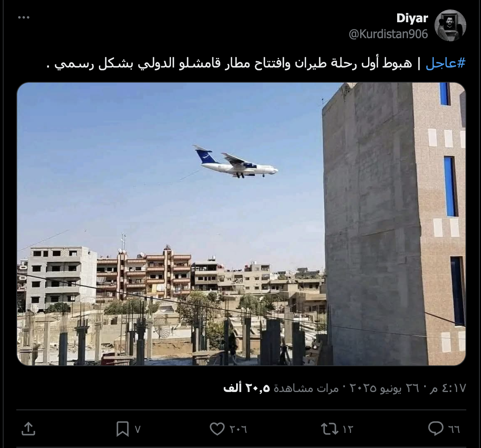Open the airplane photo in viewer
The height and width of the screenshot is (448, 481).
click(x=241, y=224)
